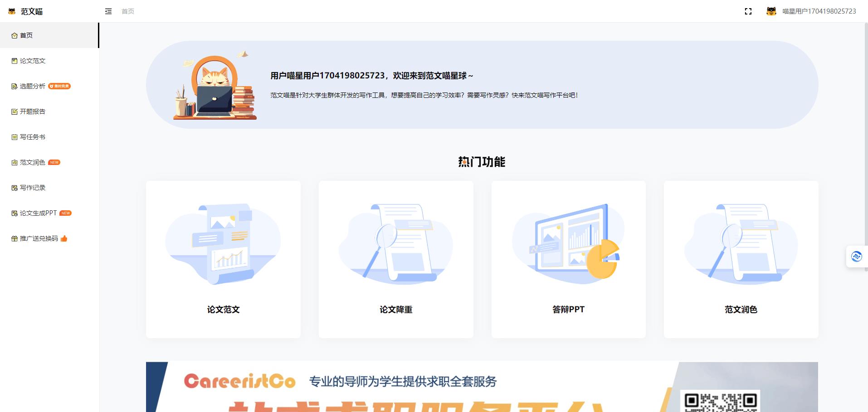The image size is (868, 412).
Task: Toggle fullscreen mode icon
Action: tap(748, 11)
